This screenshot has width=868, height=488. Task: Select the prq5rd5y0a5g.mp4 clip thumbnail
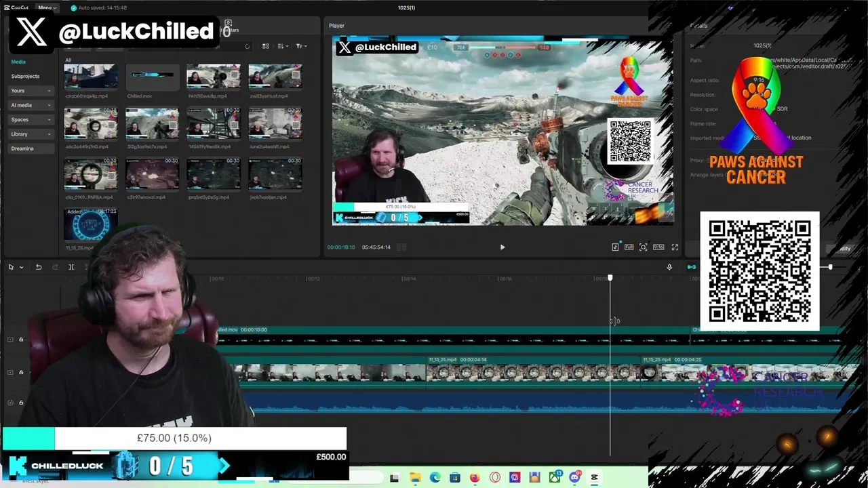point(214,174)
